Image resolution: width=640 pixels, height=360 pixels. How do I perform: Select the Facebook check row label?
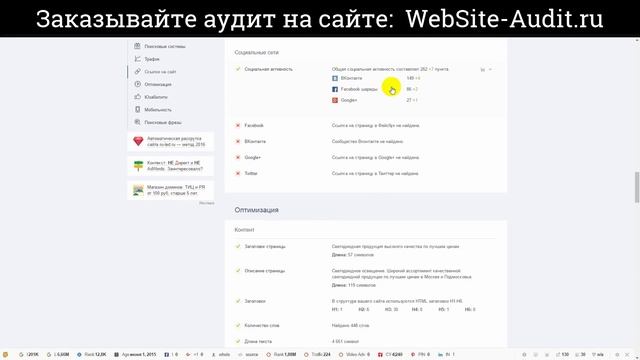254,126
